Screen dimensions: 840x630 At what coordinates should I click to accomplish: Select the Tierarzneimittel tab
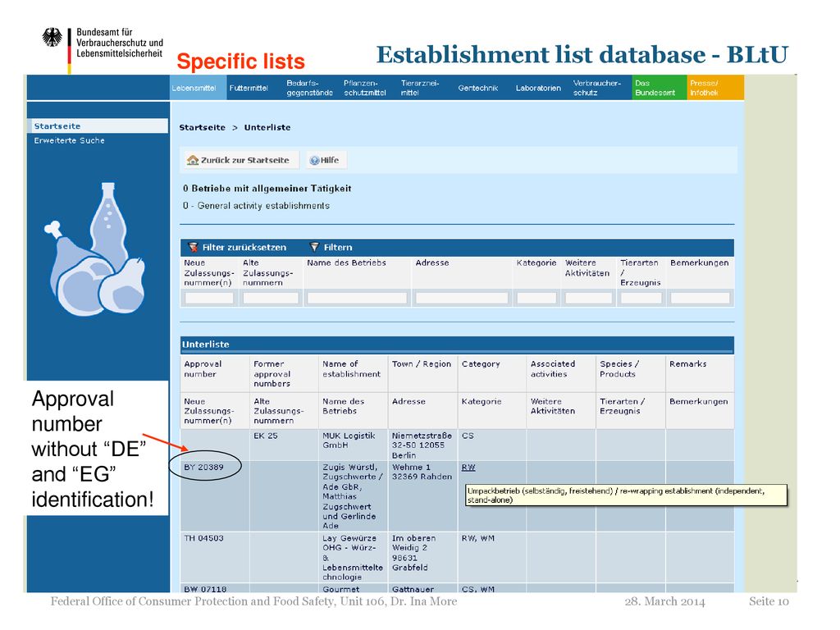[420, 88]
